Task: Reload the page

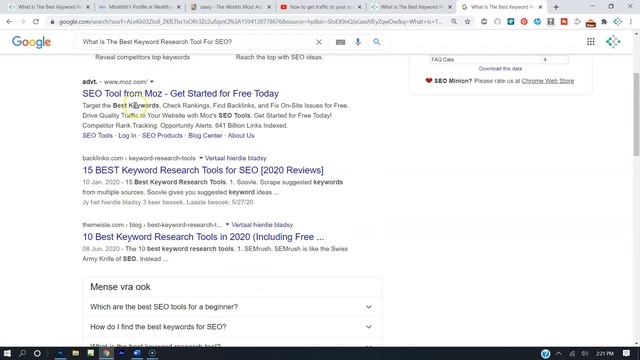Action: (x=36, y=22)
